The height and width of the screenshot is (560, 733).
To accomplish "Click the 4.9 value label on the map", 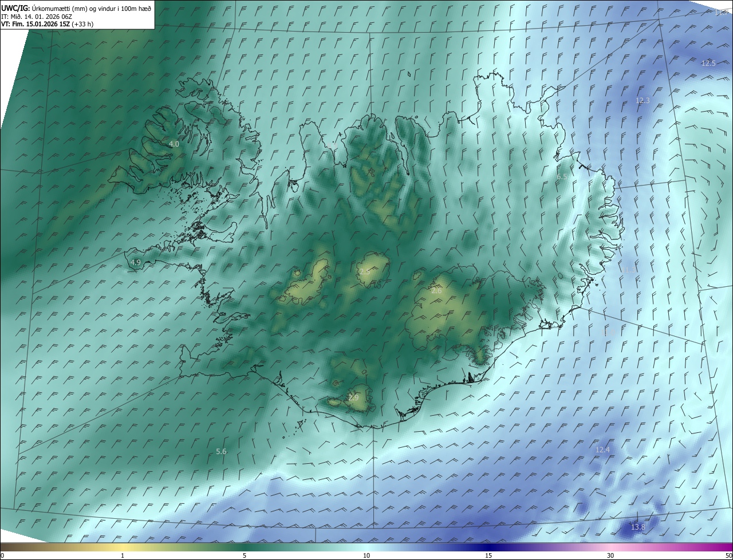I will [x=136, y=262].
